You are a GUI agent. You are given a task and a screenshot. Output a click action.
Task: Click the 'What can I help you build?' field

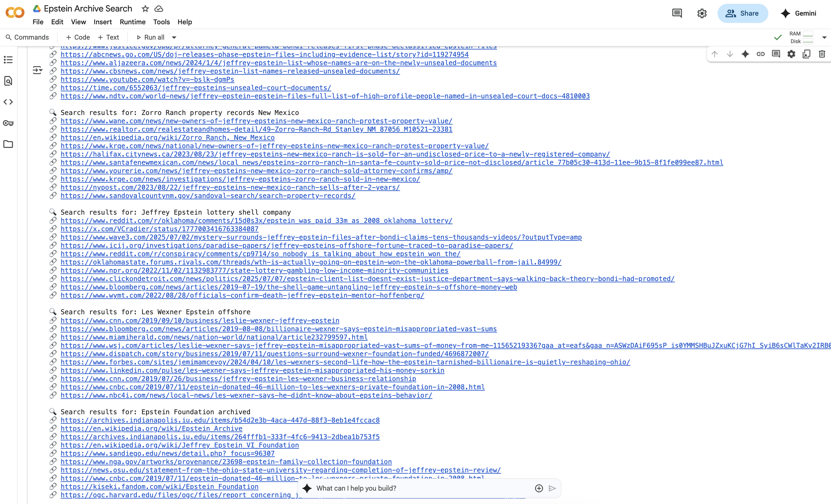point(423,488)
